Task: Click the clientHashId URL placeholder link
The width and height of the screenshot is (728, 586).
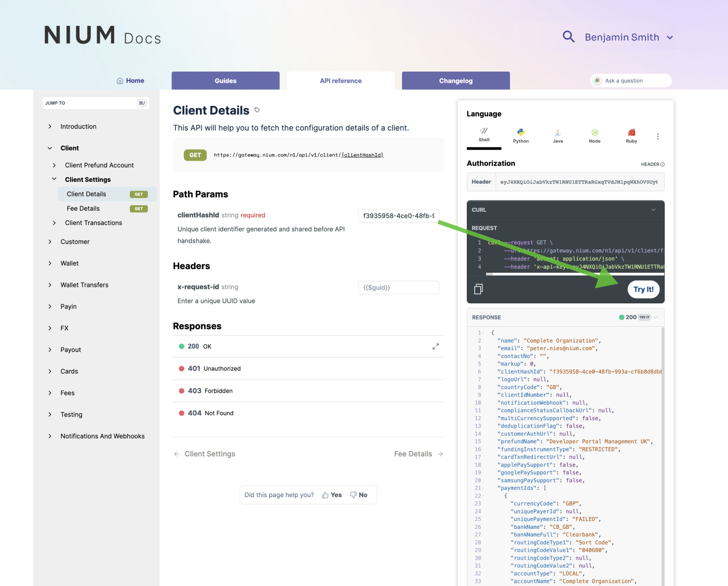Action: tap(362, 155)
